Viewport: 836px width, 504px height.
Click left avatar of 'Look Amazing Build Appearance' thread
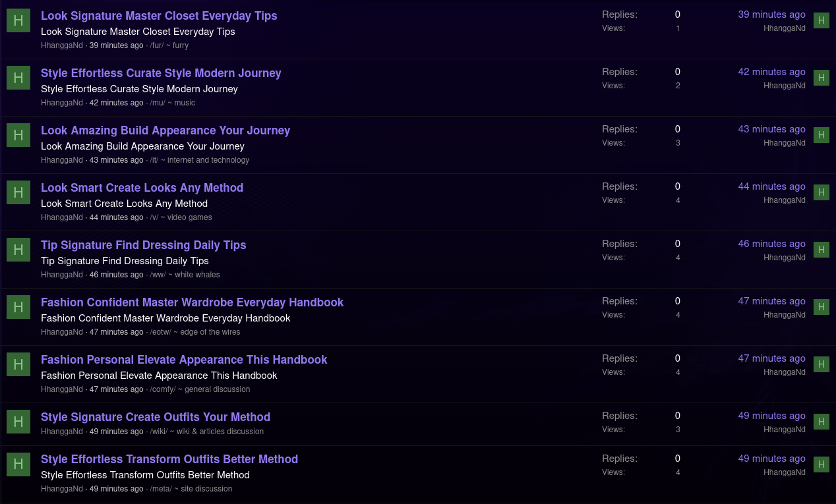pyautogui.click(x=18, y=135)
